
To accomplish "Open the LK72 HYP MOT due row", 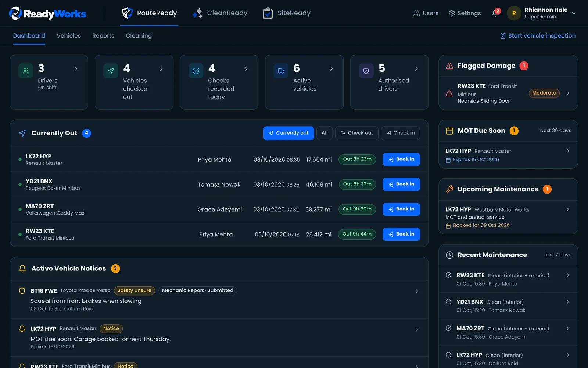I will pyautogui.click(x=508, y=155).
